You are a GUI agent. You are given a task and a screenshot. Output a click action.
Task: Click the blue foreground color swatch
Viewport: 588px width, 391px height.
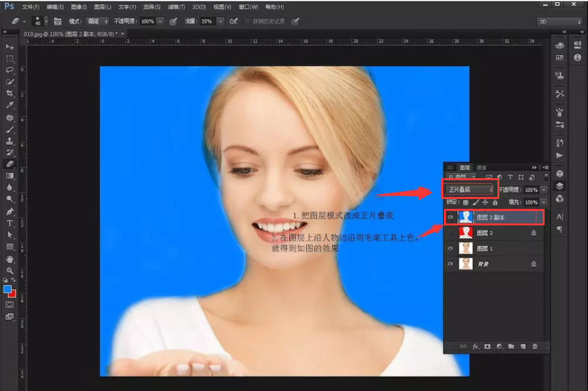[8, 289]
